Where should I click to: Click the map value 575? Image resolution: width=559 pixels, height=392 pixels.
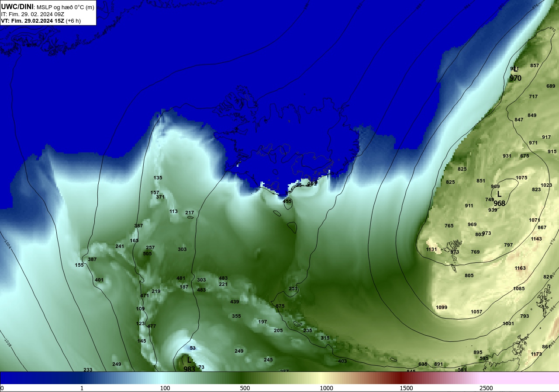280,306
